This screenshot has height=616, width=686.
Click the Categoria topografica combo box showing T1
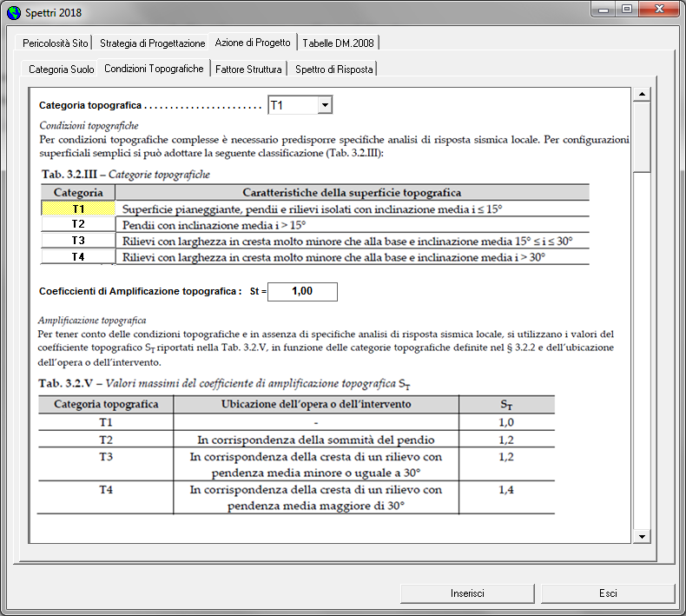point(300,105)
